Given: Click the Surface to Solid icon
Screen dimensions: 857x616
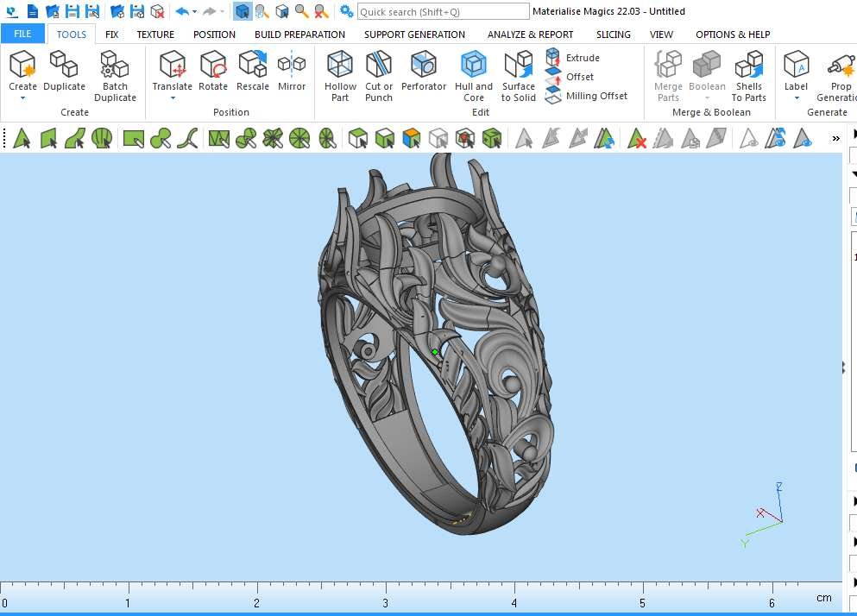Looking at the screenshot, I should (x=519, y=75).
